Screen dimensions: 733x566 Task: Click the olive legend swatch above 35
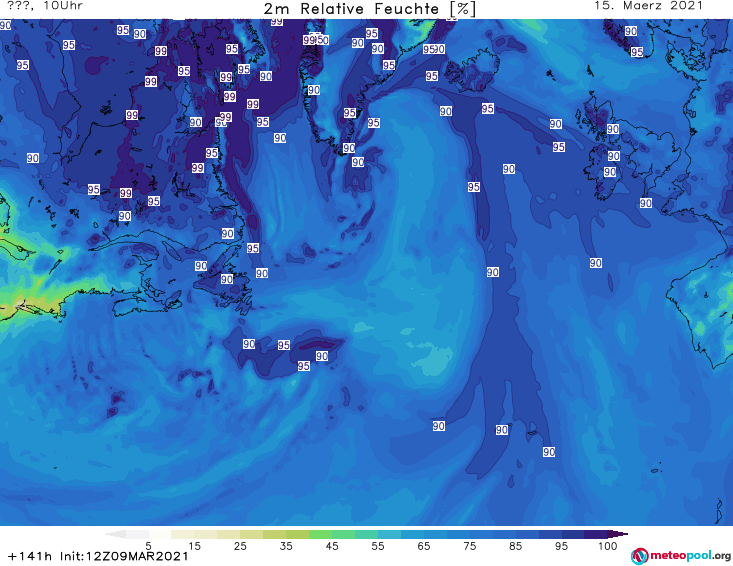point(274,534)
